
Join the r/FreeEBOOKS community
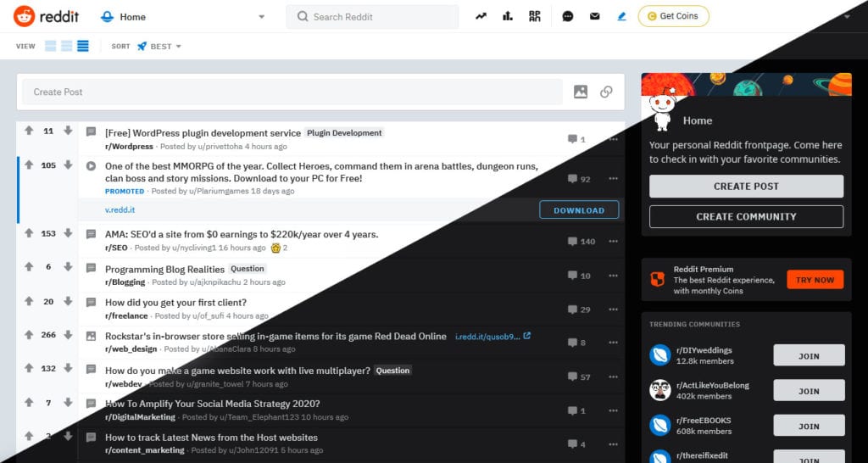(809, 427)
